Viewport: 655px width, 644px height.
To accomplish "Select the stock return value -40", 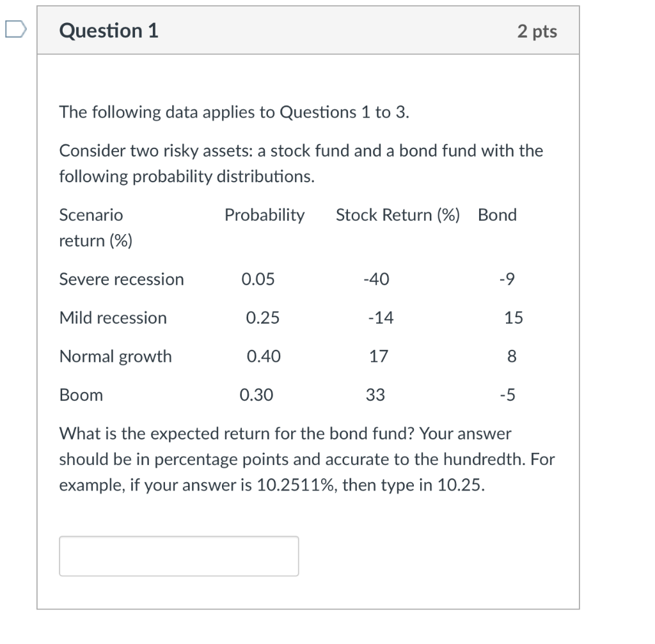I will coord(377,279).
